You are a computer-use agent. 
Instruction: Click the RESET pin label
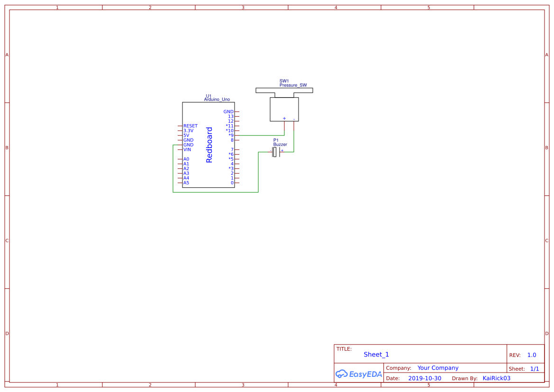point(190,126)
